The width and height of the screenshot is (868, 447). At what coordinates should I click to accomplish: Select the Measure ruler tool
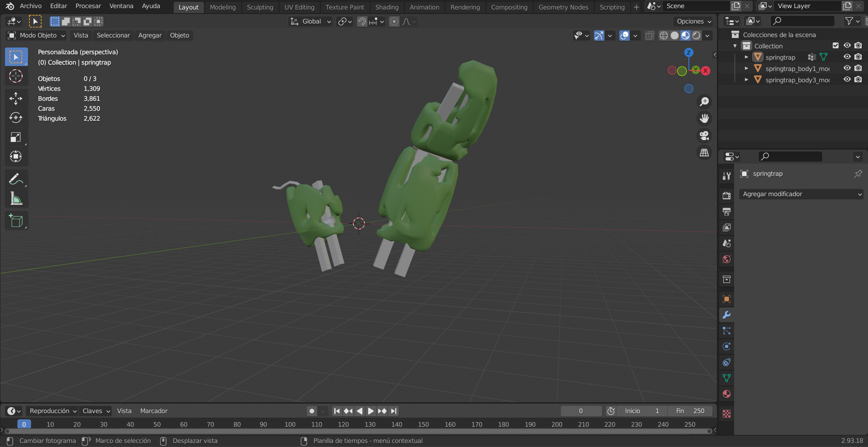coord(16,199)
